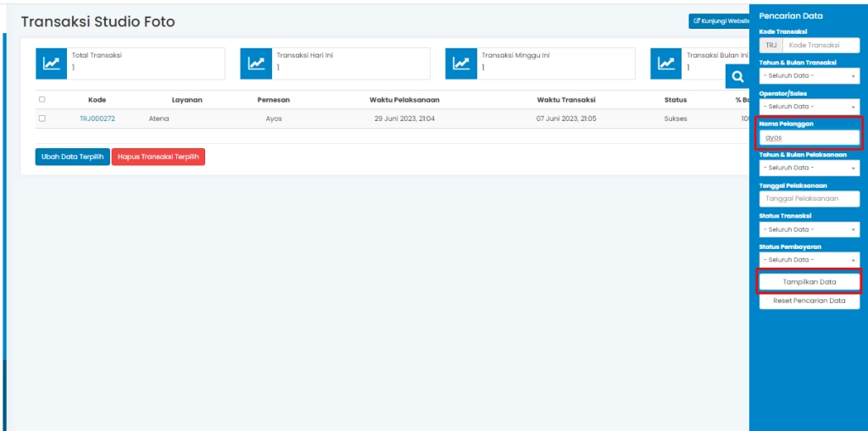Check the TRJ000272 row checkbox
Viewport: 868px width, 431px height.
[x=42, y=119]
